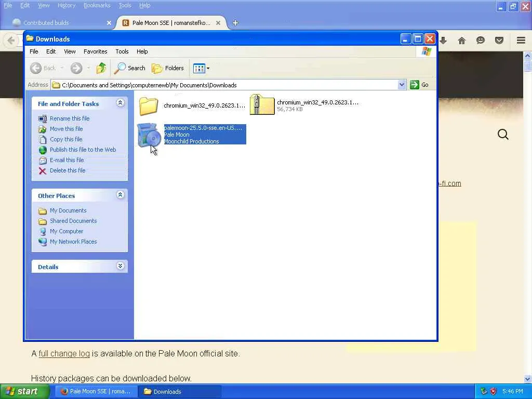Click Publish this file to the Web
The height and width of the screenshot is (399, 532).
coord(83,150)
